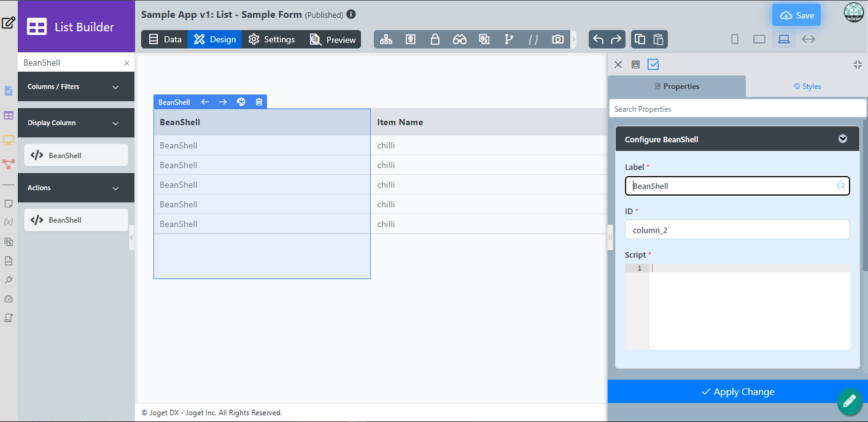The height and width of the screenshot is (422, 868).
Task: Move BeanShell column right with arrow icon
Action: pos(223,102)
